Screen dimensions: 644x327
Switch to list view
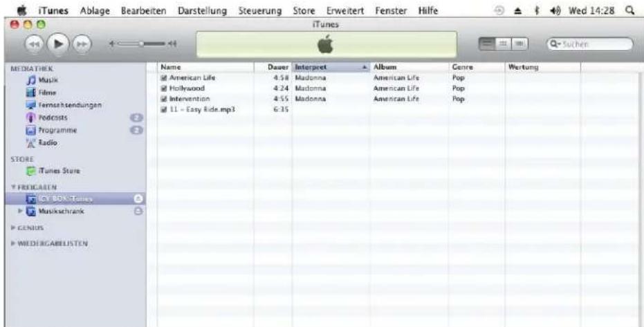pos(488,44)
